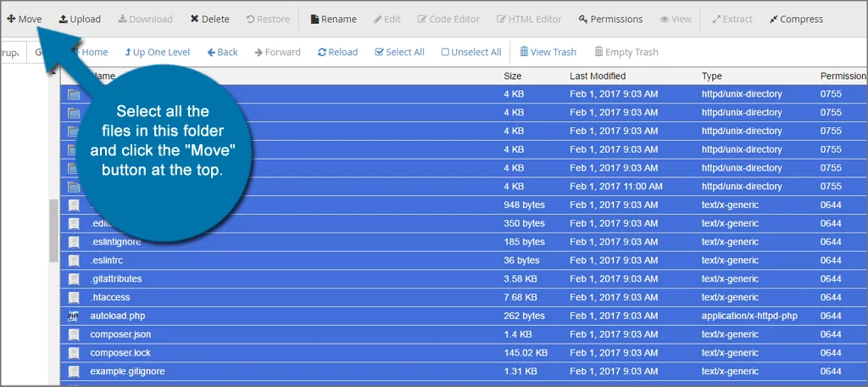Viewport: 868px width, 387px height.
Task: Open the Upload tool
Action: (x=80, y=20)
